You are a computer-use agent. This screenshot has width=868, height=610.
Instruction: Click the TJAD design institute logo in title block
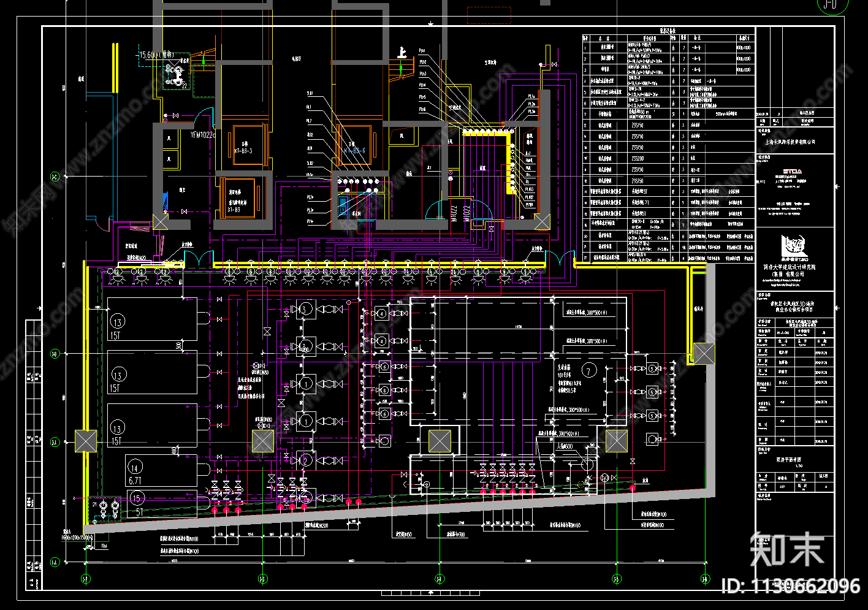pos(794,245)
